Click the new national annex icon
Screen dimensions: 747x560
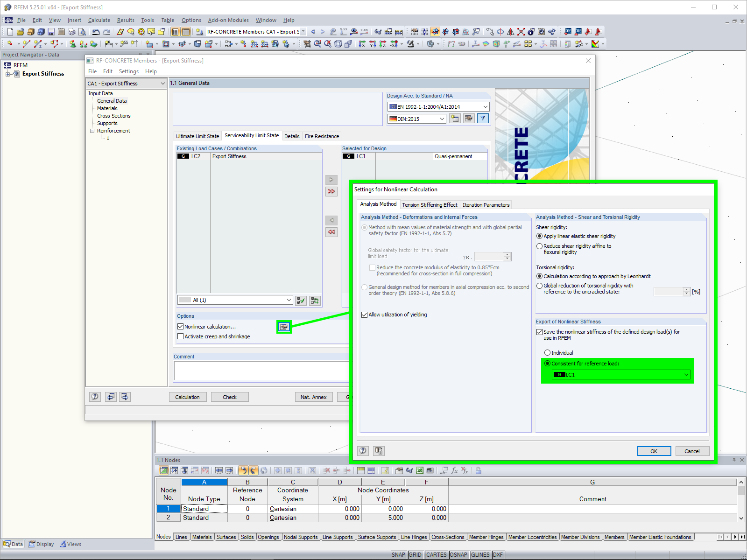tap(455, 119)
